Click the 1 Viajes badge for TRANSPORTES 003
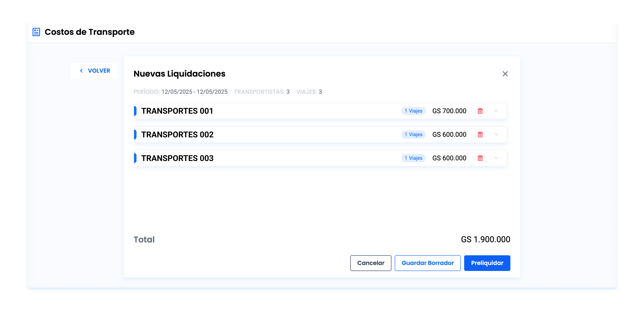This screenshot has height=322, width=644. [413, 158]
